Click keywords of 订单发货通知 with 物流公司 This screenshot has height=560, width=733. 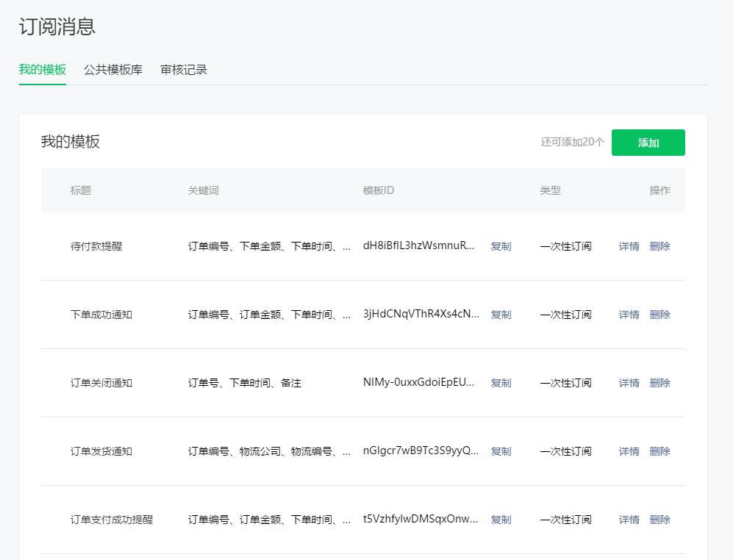pos(269,451)
